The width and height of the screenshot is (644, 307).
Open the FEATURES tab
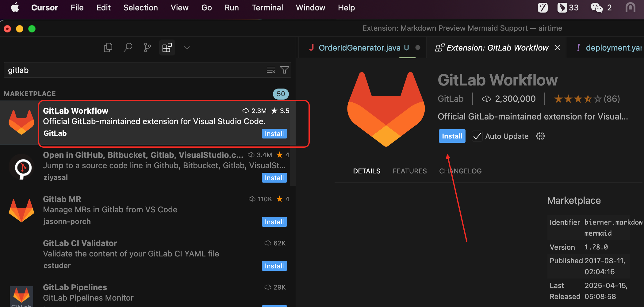(x=410, y=171)
